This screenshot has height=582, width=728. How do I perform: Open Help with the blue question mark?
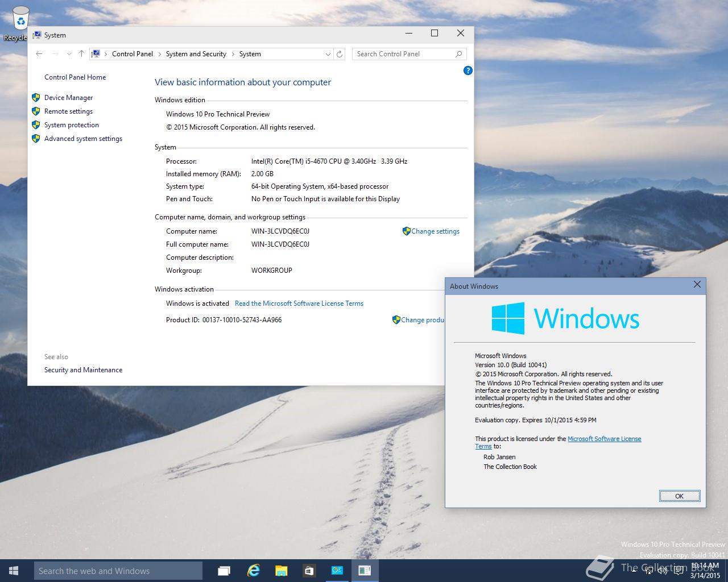pyautogui.click(x=468, y=70)
